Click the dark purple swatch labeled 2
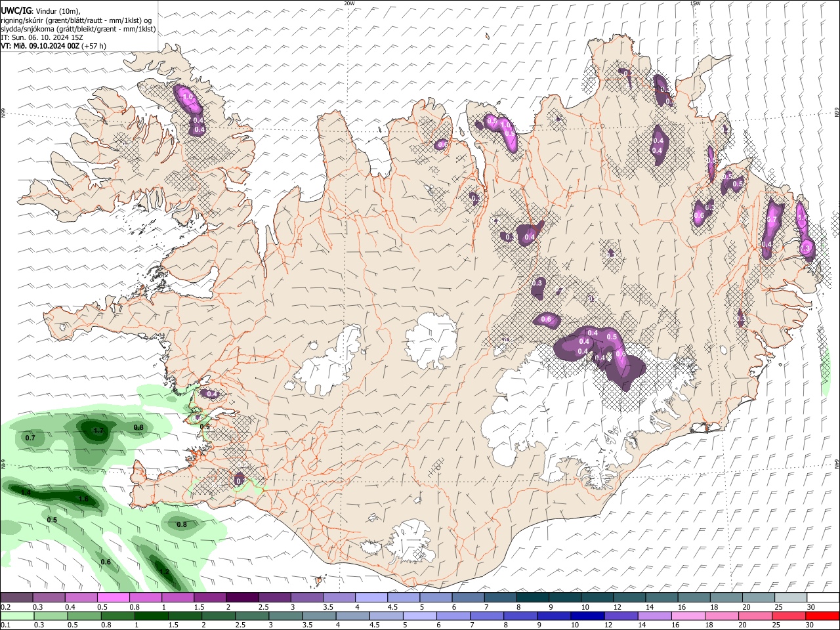The height and width of the screenshot is (630, 840). click(x=242, y=598)
